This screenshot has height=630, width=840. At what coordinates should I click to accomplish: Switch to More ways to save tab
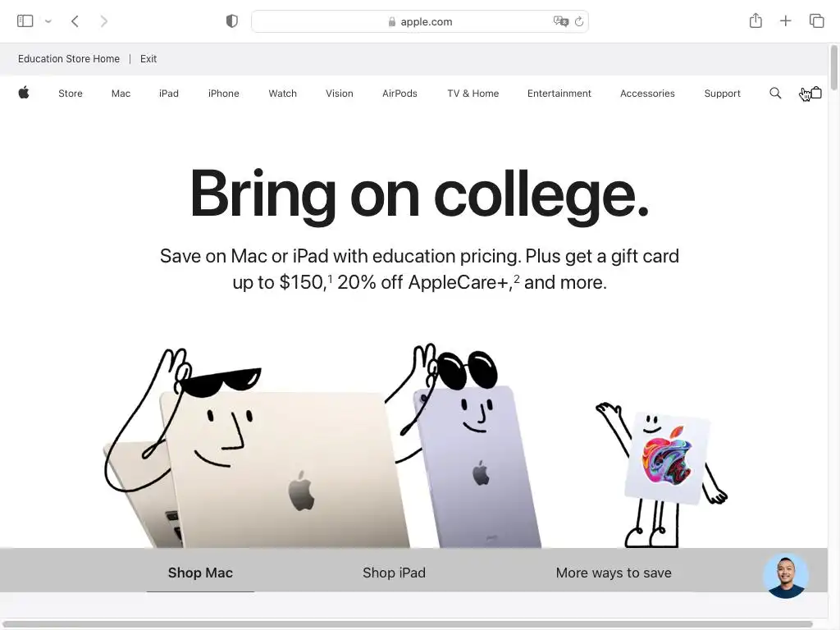(x=614, y=573)
